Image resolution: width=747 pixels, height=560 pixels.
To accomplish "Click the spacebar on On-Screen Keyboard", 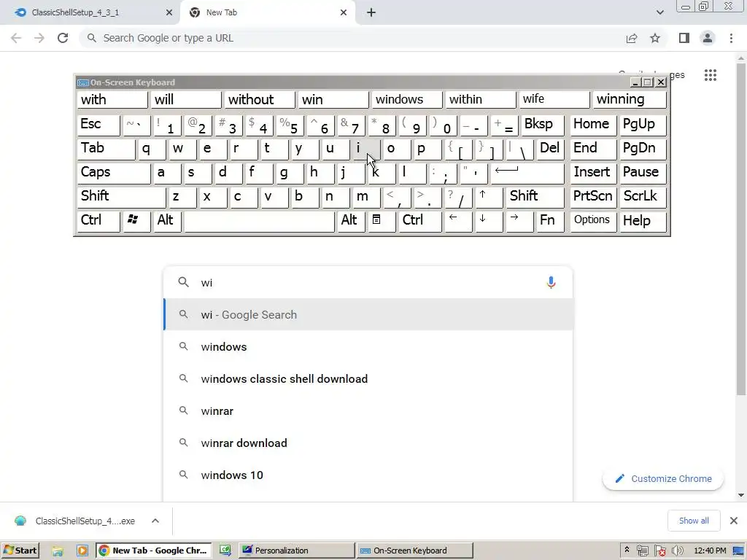I will point(260,220).
